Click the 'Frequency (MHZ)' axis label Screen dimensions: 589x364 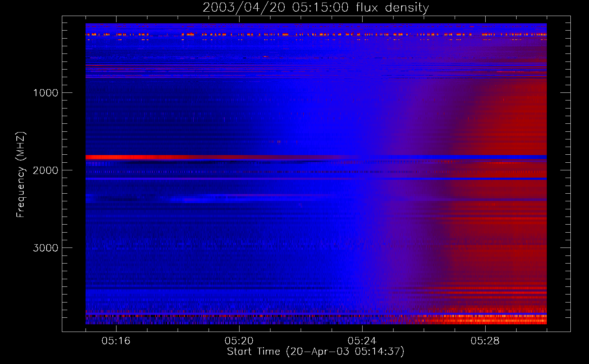pos(21,175)
